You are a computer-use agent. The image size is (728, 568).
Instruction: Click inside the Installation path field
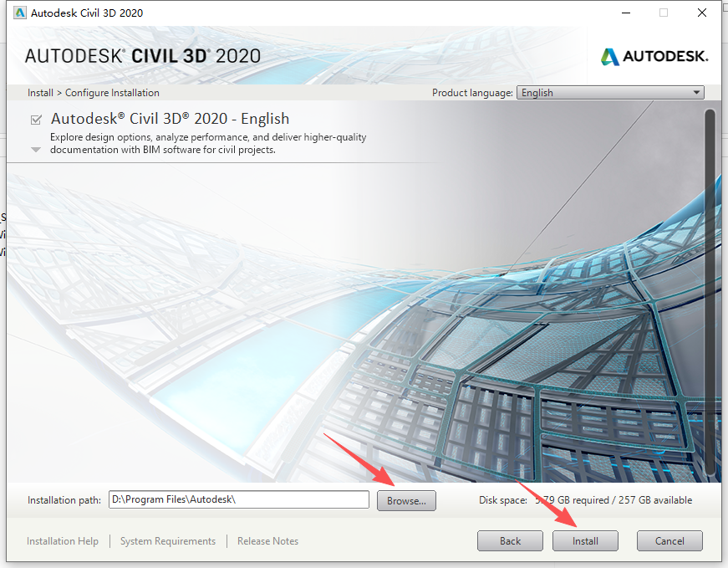point(238,499)
